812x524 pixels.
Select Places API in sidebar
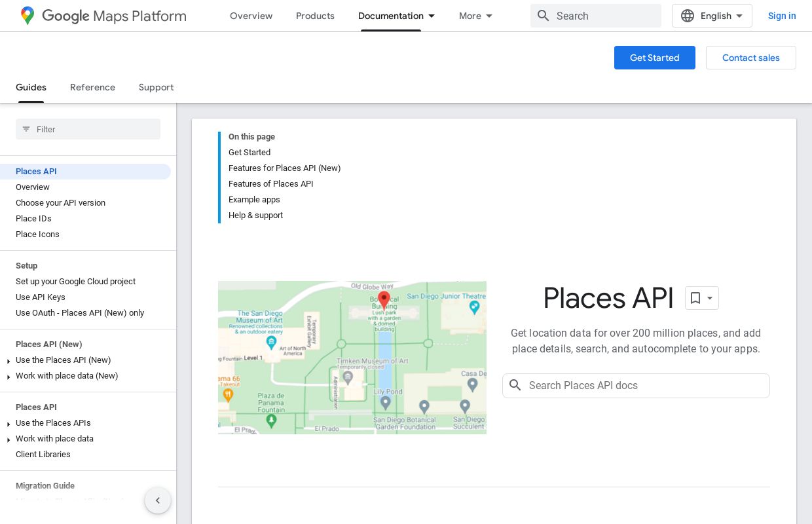pos(85,172)
